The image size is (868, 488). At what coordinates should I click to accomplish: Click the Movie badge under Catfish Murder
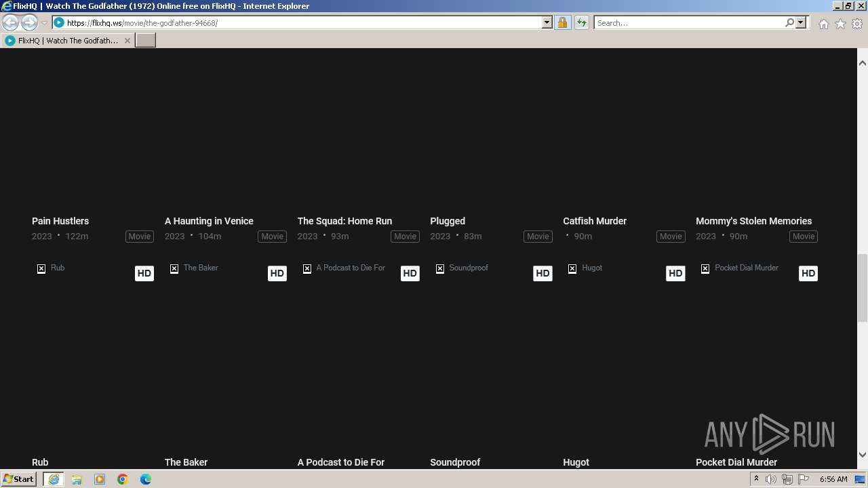click(x=671, y=237)
